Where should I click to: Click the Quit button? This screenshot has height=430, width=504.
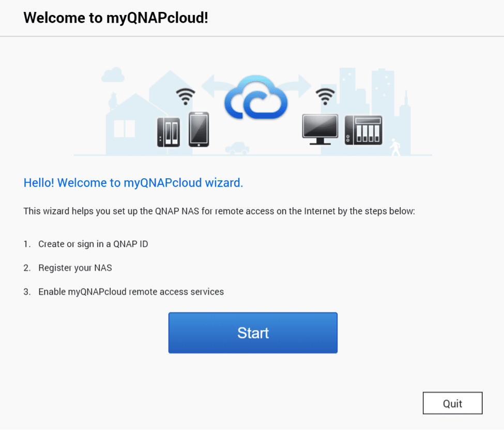(x=453, y=403)
